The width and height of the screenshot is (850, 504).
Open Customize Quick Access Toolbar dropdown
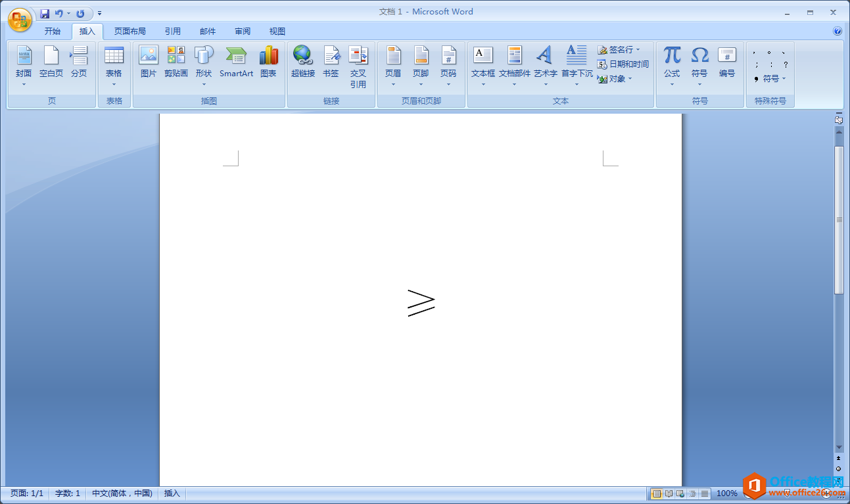[99, 13]
